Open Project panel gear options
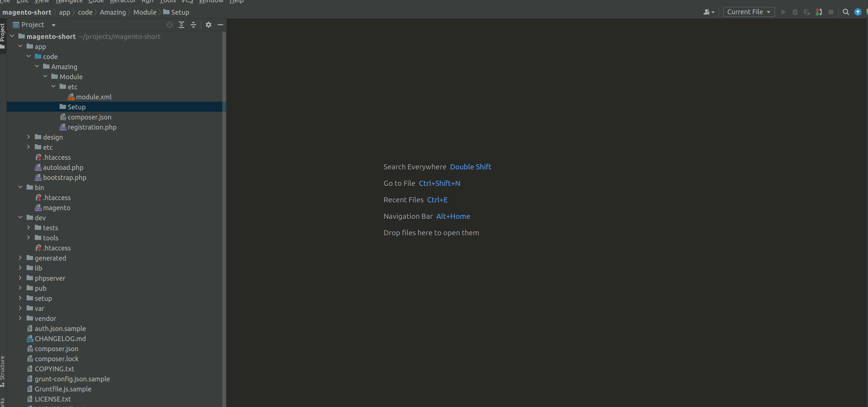The height and width of the screenshot is (407, 868). pos(208,24)
